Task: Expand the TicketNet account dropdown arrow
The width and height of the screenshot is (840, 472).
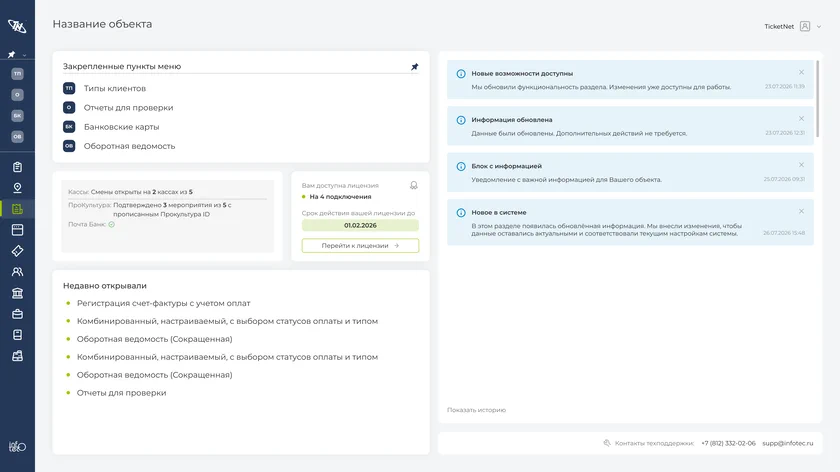Action: coord(819,27)
